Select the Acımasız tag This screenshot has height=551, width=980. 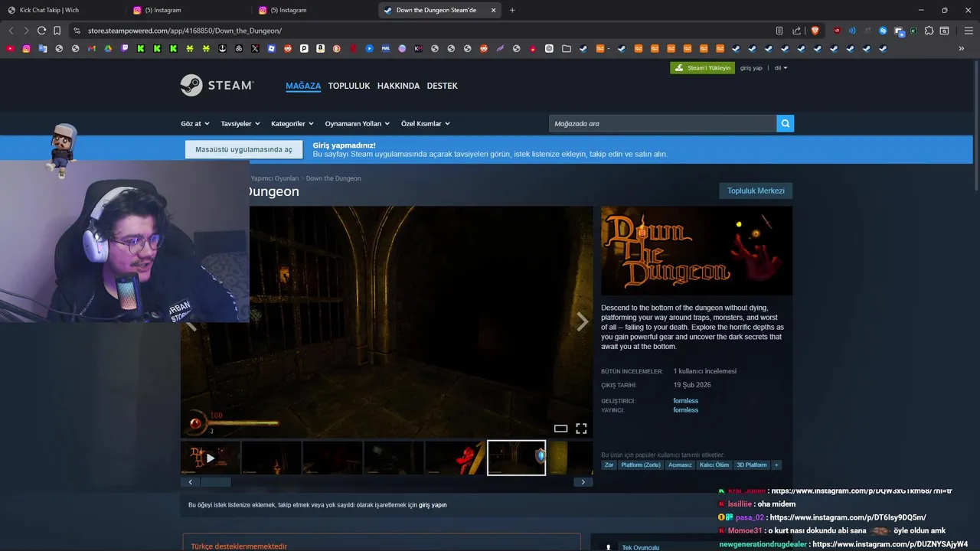click(x=680, y=465)
